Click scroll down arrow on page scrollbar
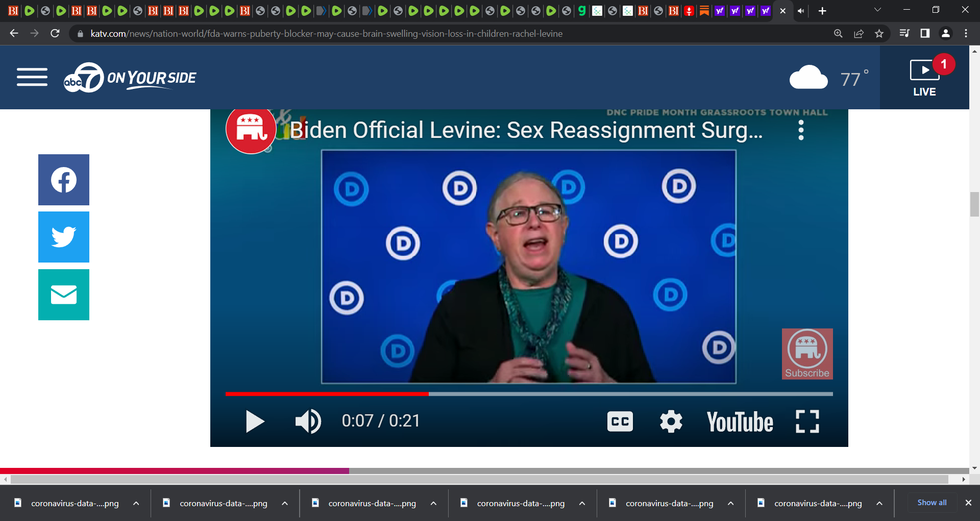The width and height of the screenshot is (980, 521). [x=974, y=468]
